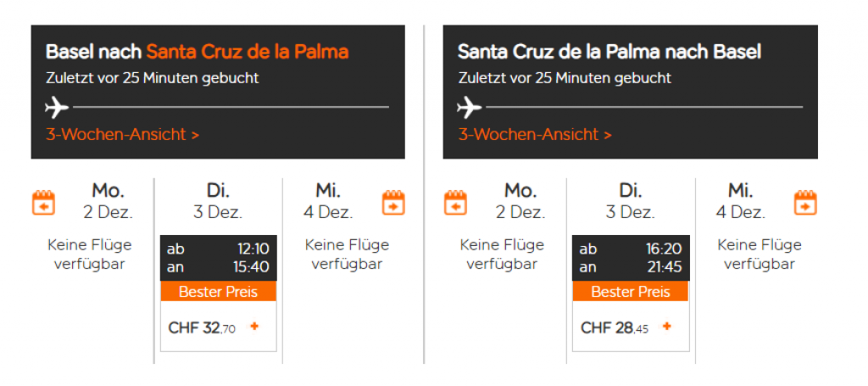Click the plus icon beside CHF 28.45

pos(666,327)
